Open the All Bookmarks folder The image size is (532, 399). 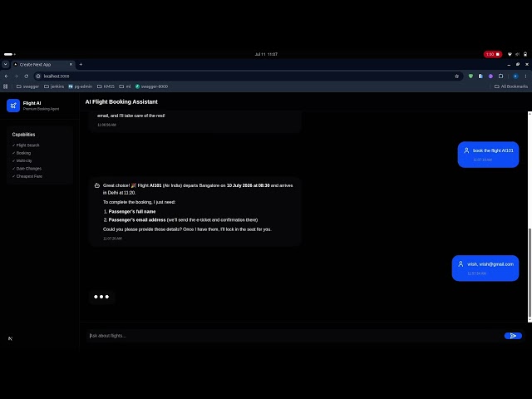pos(511,86)
